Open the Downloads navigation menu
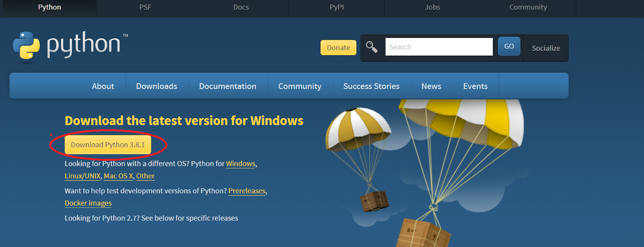Screen dimensions: 644x247 coord(157,86)
